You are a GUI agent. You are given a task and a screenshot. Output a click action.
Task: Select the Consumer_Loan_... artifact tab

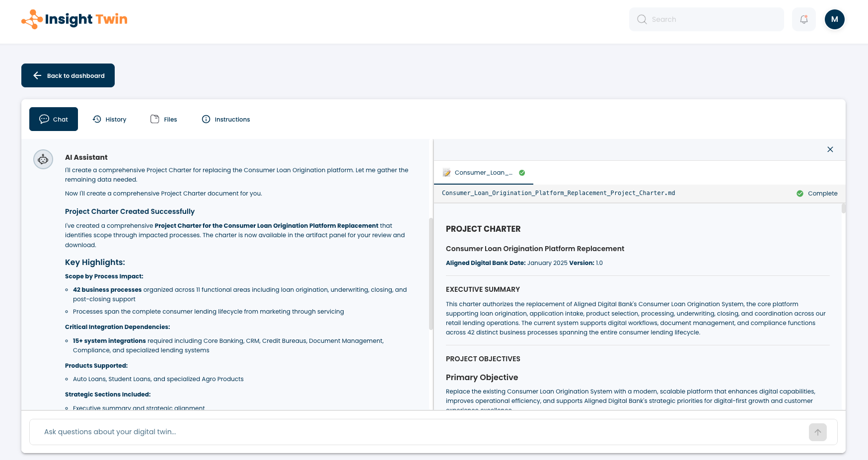(x=484, y=173)
